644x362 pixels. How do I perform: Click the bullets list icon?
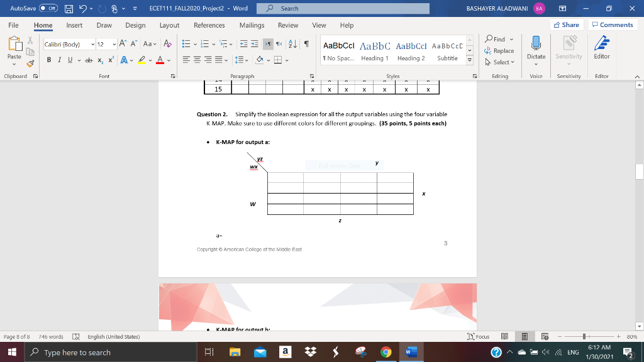pyautogui.click(x=186, y=43)
